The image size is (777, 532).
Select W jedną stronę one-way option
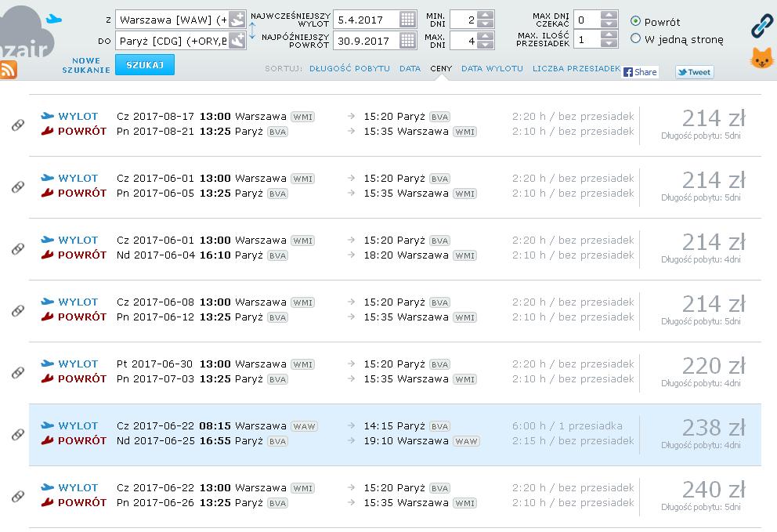635,38
